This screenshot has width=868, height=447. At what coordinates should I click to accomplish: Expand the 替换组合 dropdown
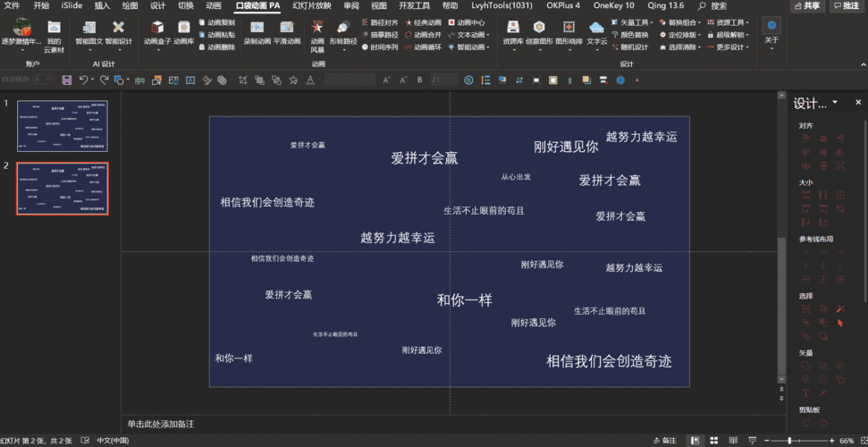point(680,22)
